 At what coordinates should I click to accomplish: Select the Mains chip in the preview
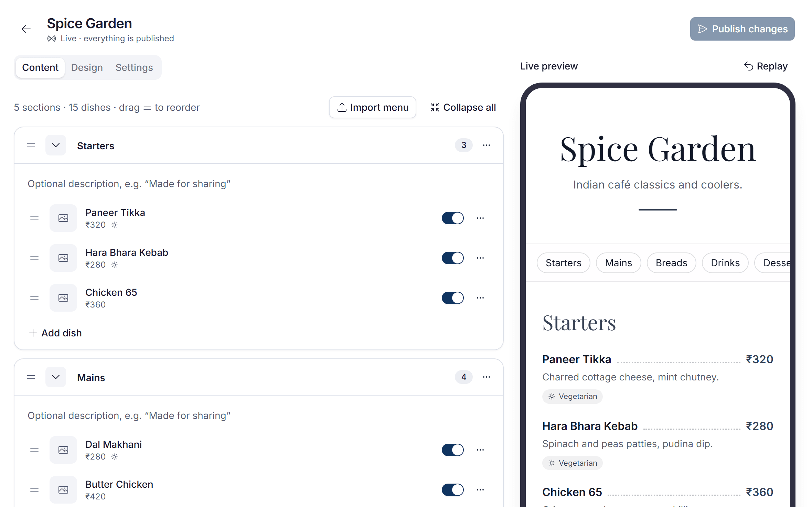coord(619,263)
